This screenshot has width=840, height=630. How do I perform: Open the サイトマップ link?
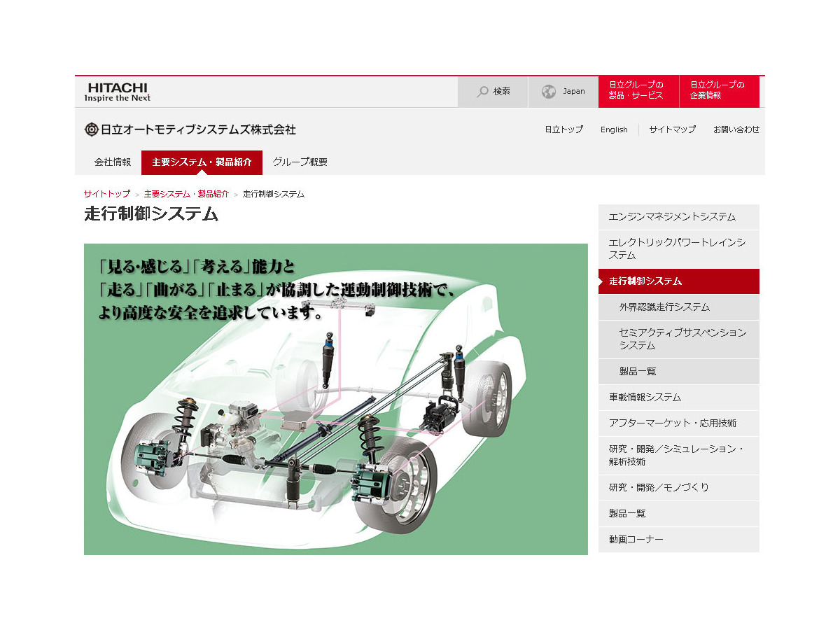point(672,129)
